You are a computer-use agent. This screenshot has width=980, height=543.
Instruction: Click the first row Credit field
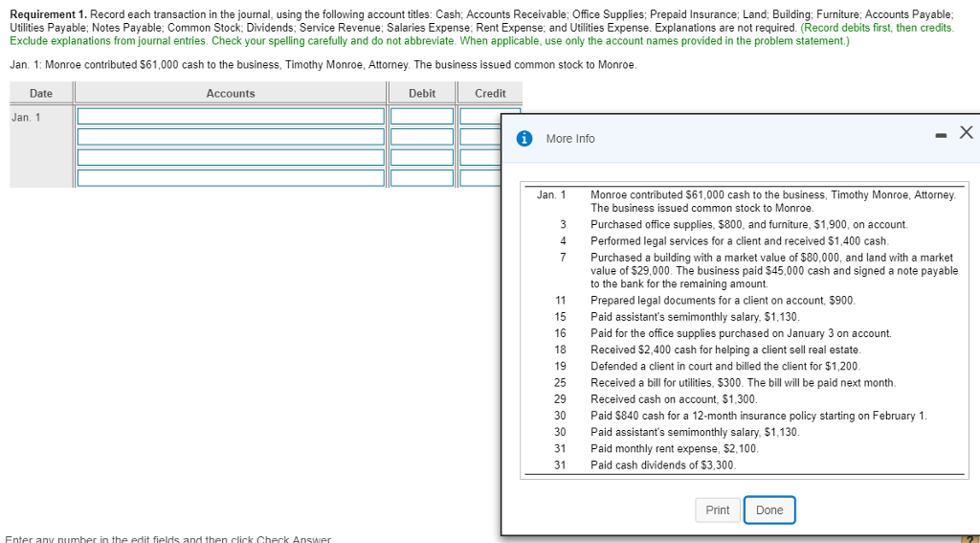pyautogui.click(x=480, y=117)
